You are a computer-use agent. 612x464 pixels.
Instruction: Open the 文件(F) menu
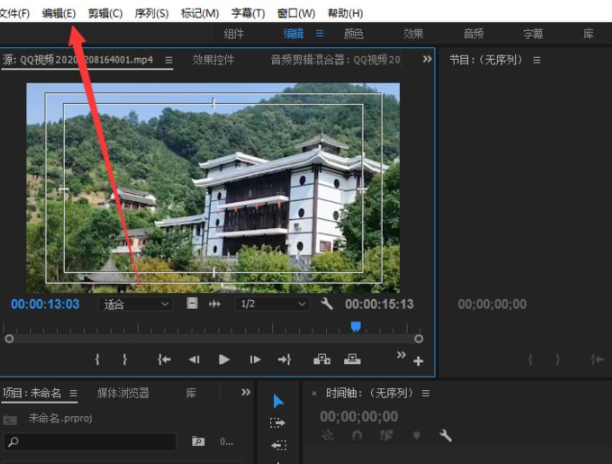[x=14, y=13]
